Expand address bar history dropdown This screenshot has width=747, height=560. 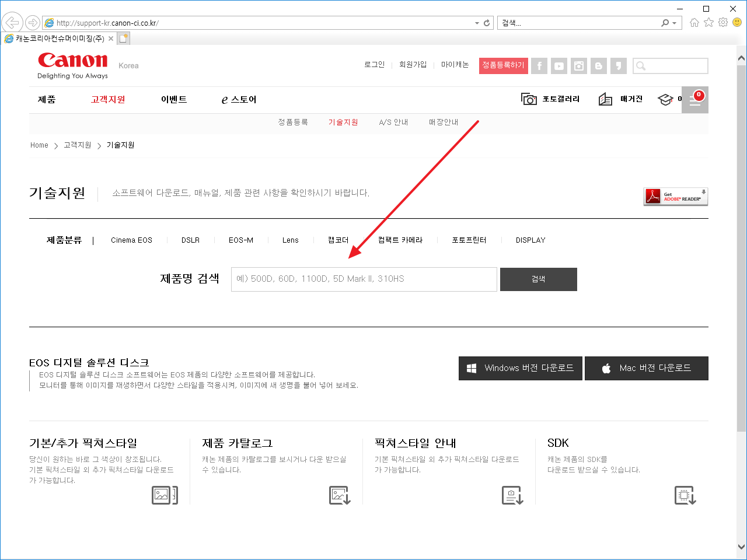coord(477,23)
